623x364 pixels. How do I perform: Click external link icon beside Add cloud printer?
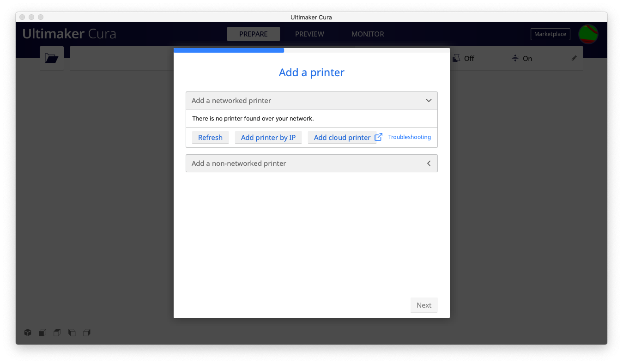(x=378, y=137)
